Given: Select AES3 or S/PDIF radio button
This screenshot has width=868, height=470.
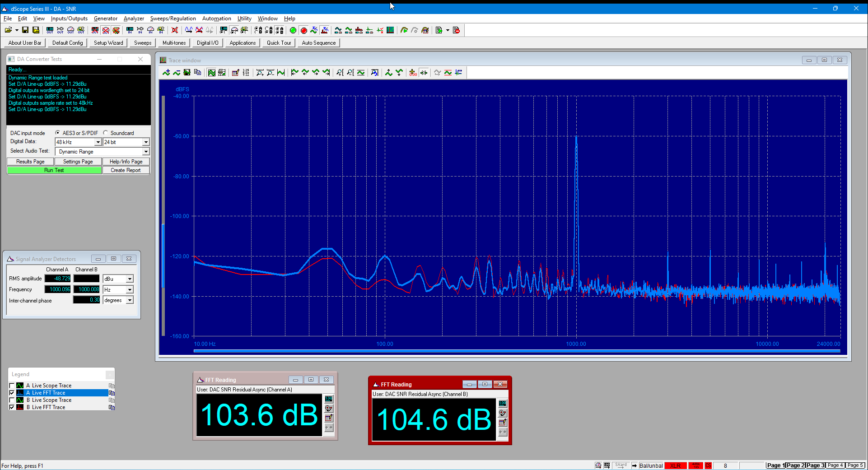Looking at the screenshot, I should tap(57, 133).
